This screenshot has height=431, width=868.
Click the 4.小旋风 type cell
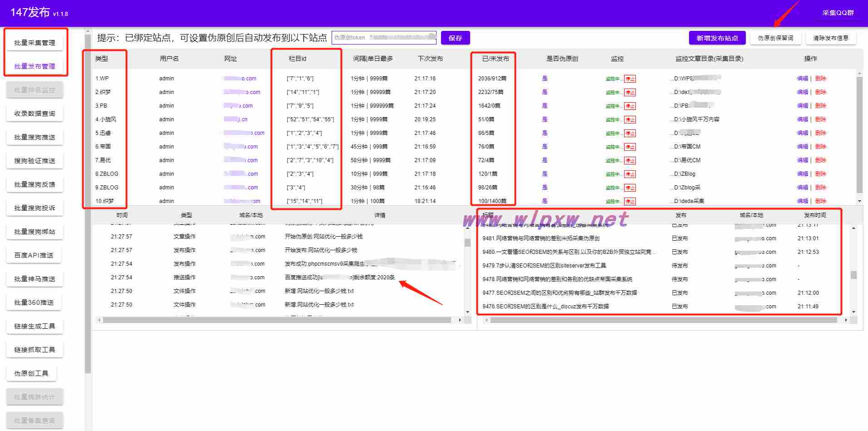click(x=106, y=119)
